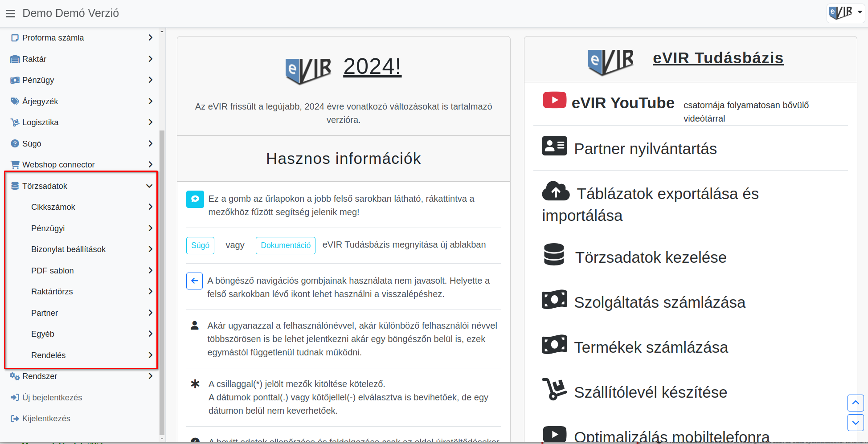Open the Törzsadatok kezelése link
The width and height of the screenshot is (868, 444).
tap(651, 257)
